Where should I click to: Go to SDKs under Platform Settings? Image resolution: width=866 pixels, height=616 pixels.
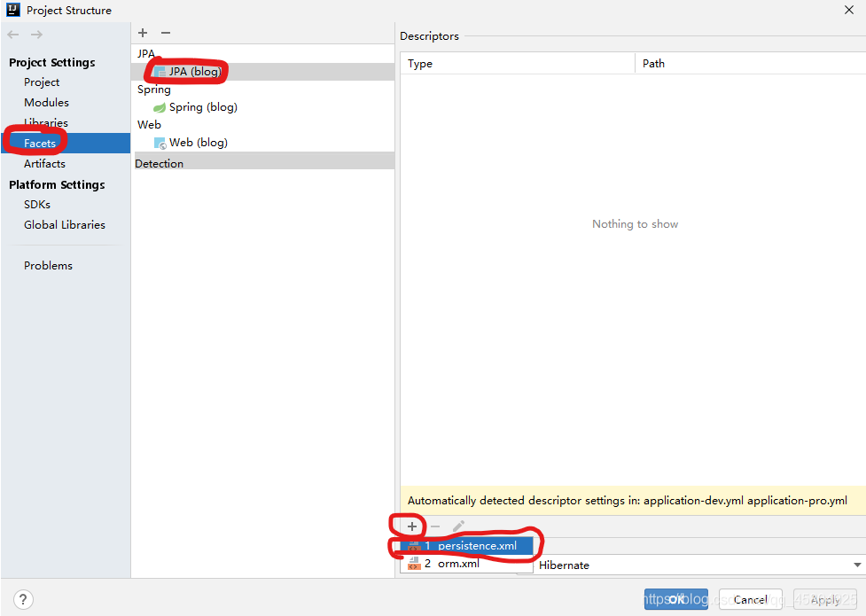[37, 205]
